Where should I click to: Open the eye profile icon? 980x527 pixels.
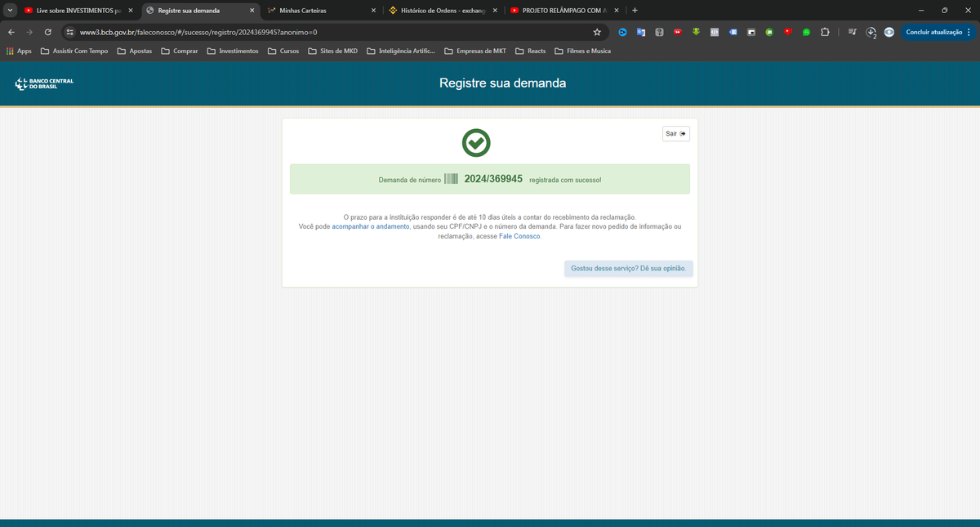[x=889, y=32]
